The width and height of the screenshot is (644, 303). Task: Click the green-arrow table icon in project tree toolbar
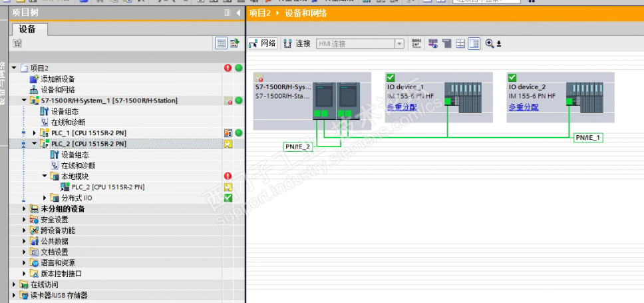(235, 43)
